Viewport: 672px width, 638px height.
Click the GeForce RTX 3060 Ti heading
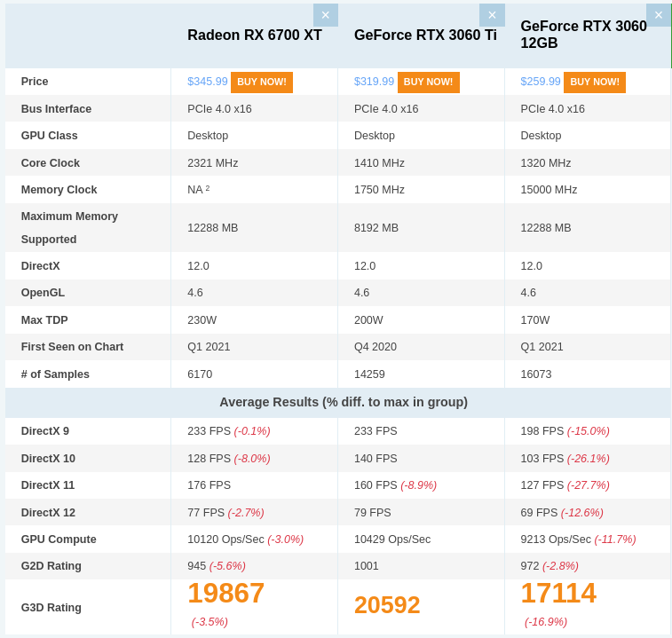pos(425,35)
